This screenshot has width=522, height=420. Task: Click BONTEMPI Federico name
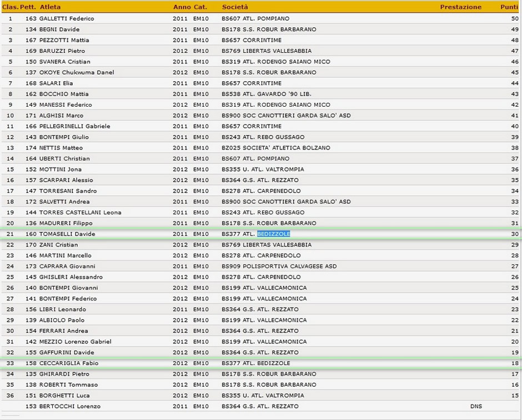[68, 298]
